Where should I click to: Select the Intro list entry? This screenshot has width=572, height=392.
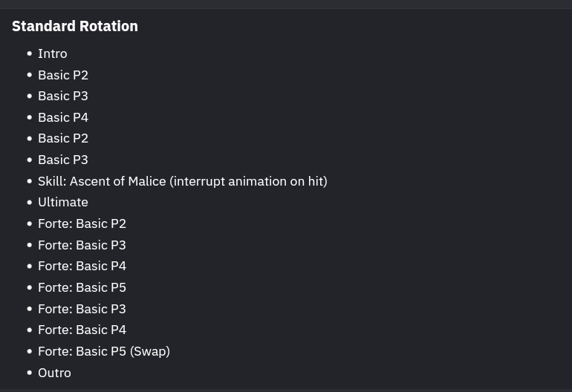click(52, 53)
